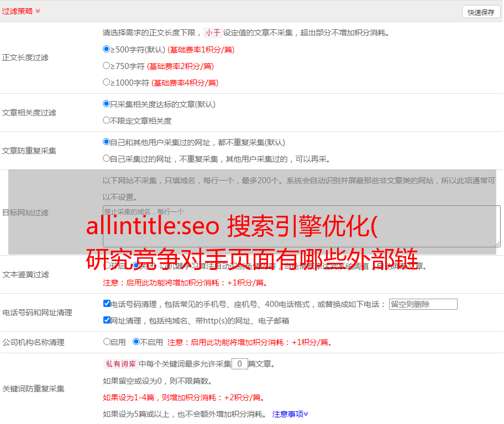Select ≥500字符 default length option
This screenshot has height=424, width=504.
[x=106, y=49]
